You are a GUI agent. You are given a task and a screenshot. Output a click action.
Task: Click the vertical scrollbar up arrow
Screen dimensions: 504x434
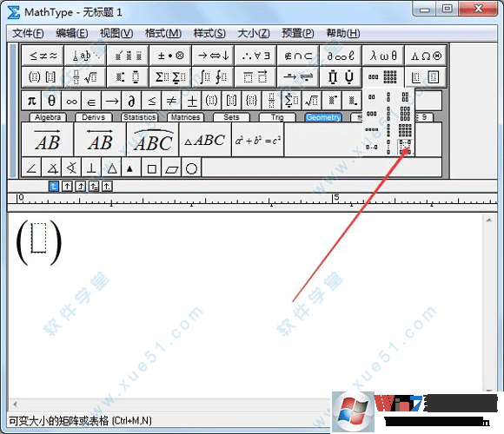(489, 220)
